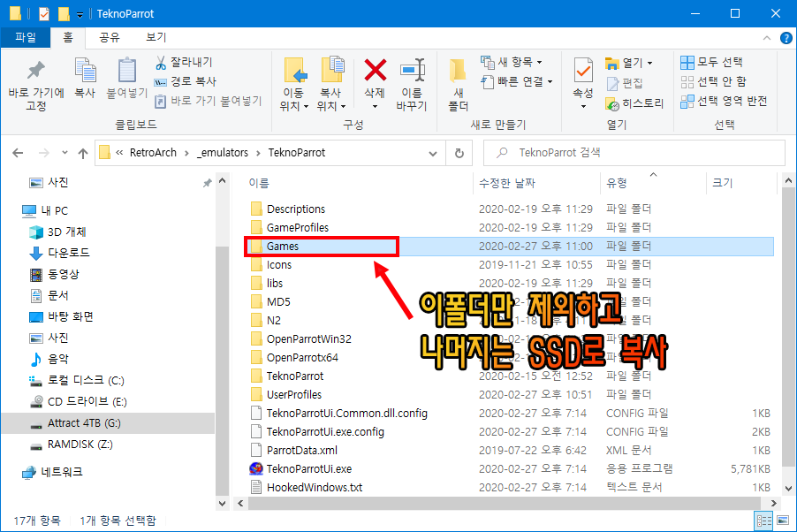Image resolution: width=797 pixels, height=532 pixels.
Task: Click the 복사 copy icon
Action: (x=85, y=70)
